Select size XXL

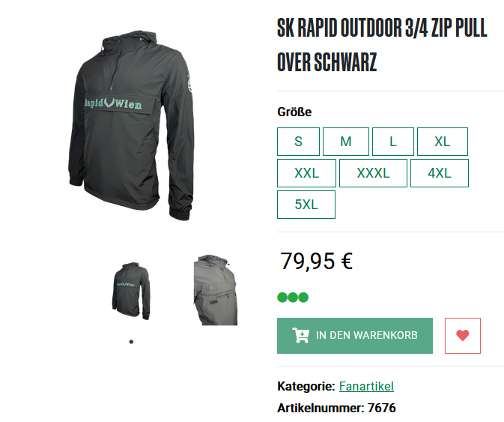click(306, 173)
